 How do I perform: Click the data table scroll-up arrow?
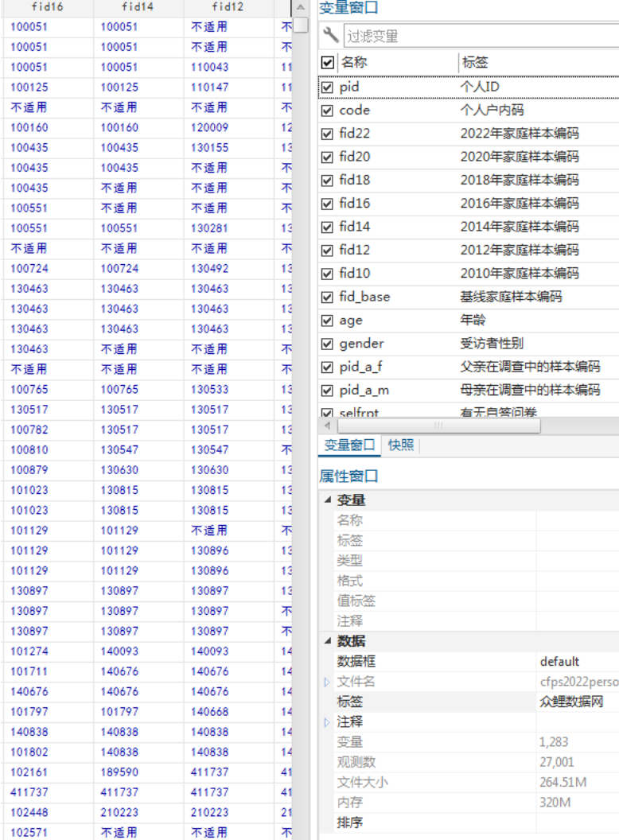point(301,7)
